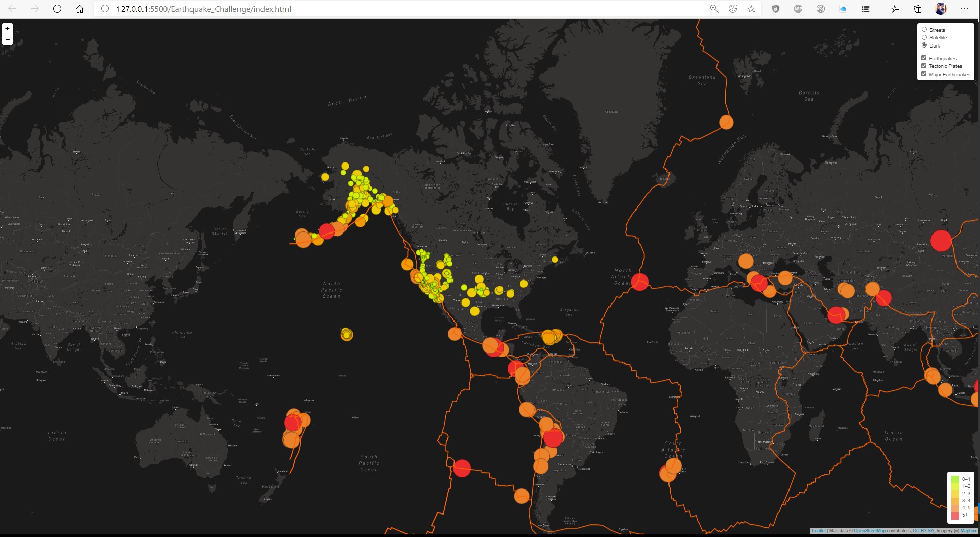The image size is (980, 537).
Task: Add page to favorites star icon
Action: (751, 9)
